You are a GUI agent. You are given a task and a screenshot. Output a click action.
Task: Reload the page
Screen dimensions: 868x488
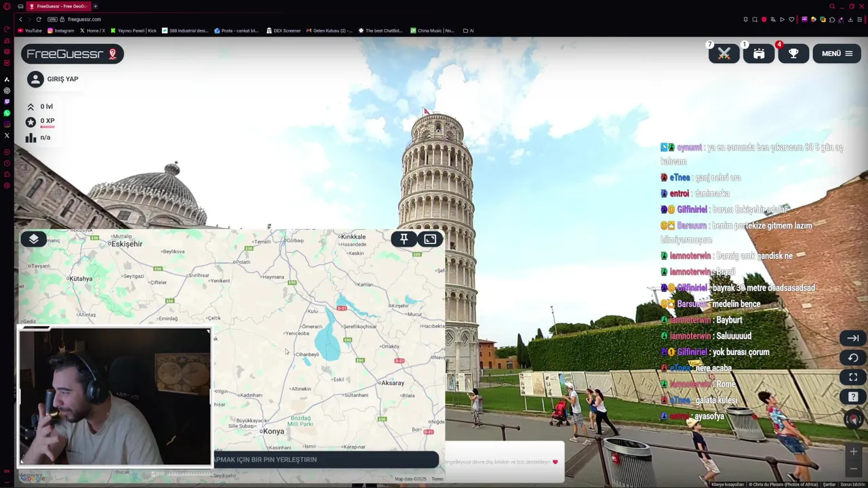tap(39, 19)
